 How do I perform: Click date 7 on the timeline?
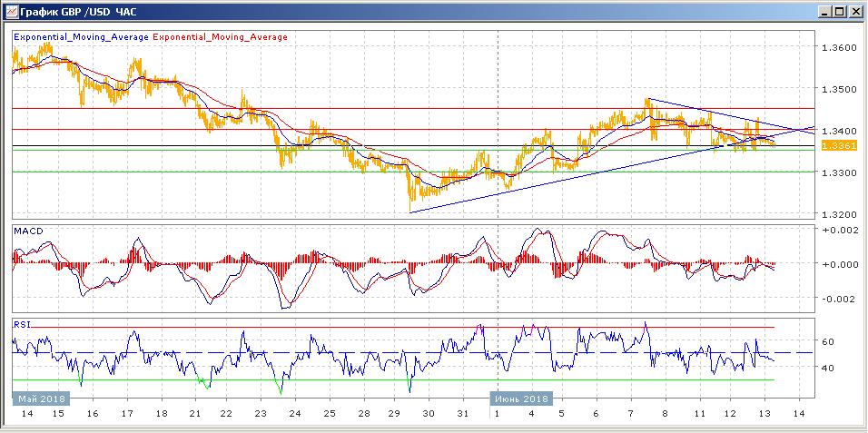(630, 414)
